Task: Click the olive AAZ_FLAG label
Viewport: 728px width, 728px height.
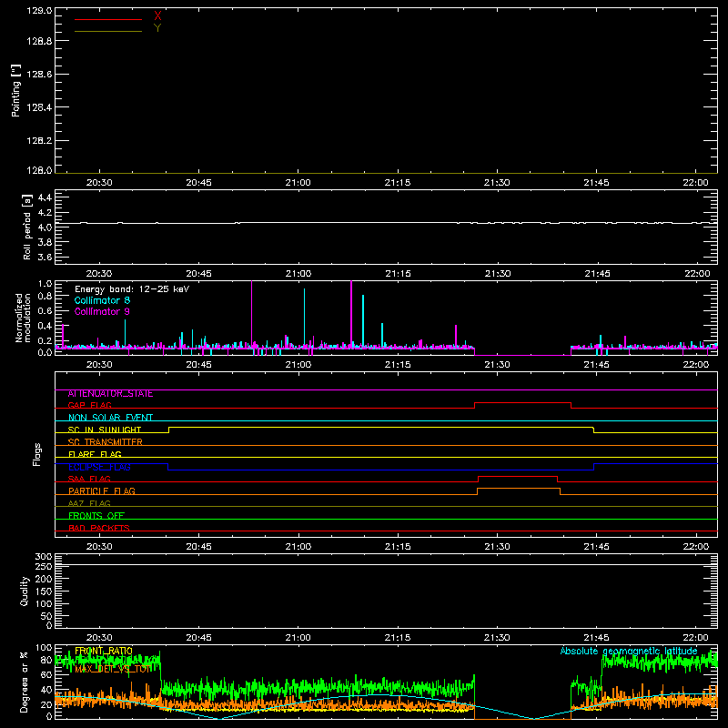Action: click(x=89, y=503)
